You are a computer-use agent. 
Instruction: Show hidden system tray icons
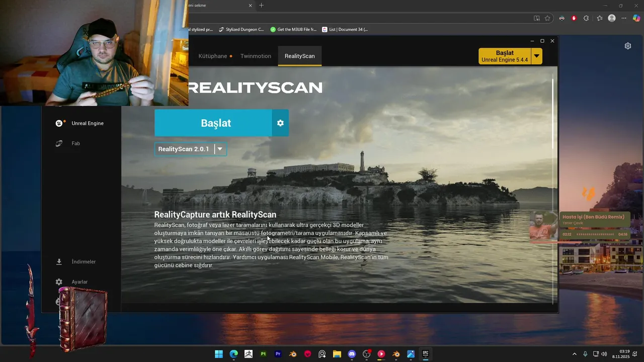(575, 354)
